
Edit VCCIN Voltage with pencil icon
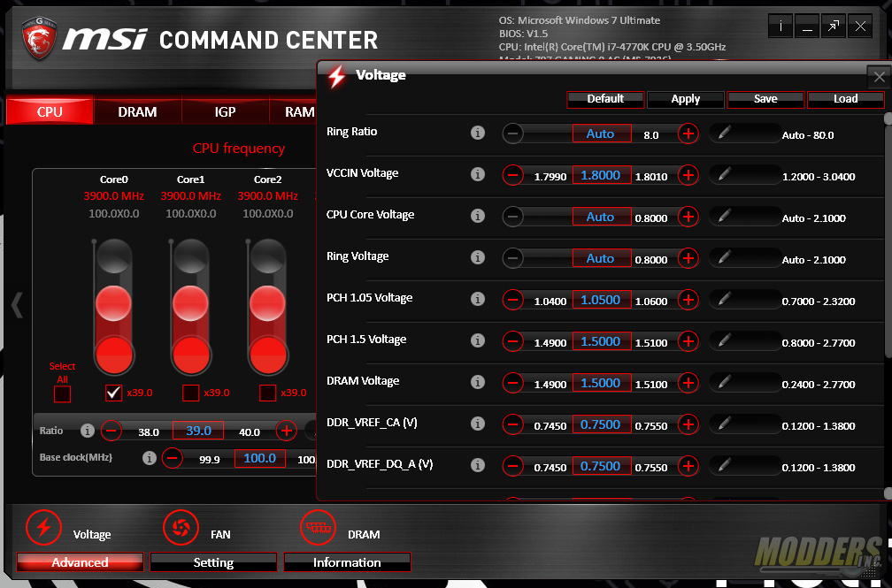[x=724, y=174]
